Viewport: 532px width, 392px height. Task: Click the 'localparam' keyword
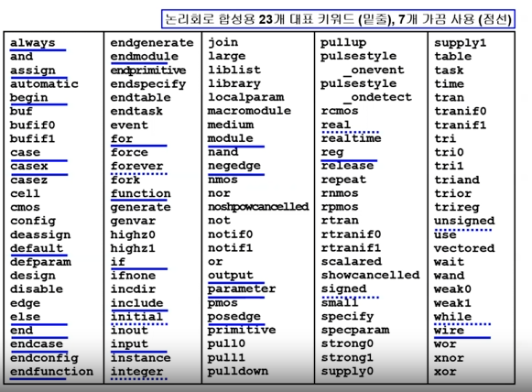click(246, 97)
